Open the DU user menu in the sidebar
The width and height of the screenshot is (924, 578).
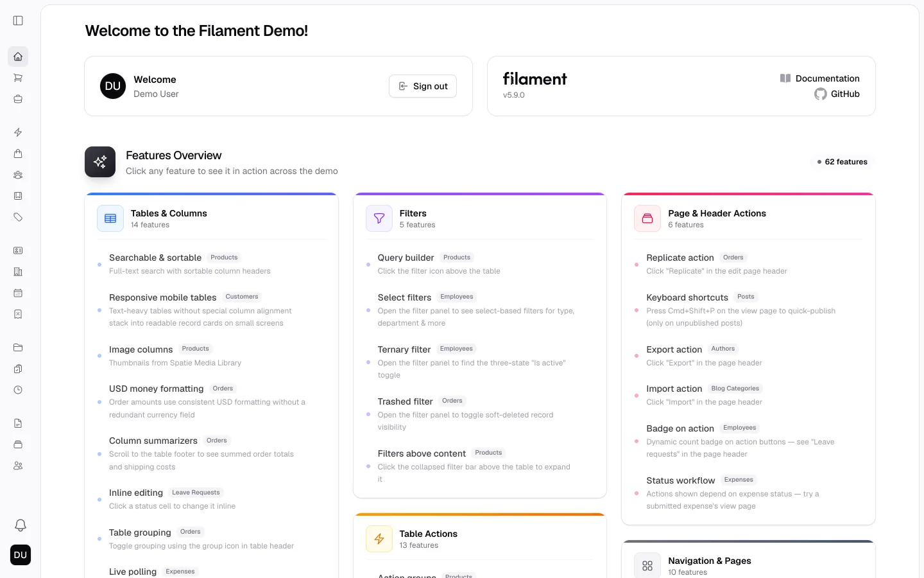click(x=21, y=555)
